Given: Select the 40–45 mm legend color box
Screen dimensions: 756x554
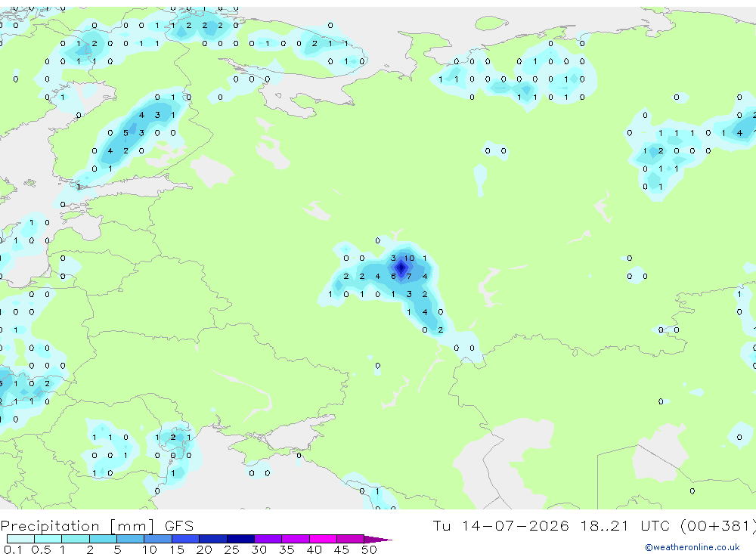Looking at the screenshot, I should tap(323, 539).
